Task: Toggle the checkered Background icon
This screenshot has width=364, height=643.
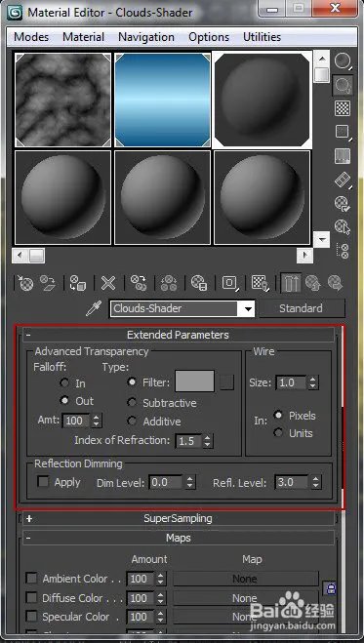Action: pyautogui.click(x=343, y=108)
